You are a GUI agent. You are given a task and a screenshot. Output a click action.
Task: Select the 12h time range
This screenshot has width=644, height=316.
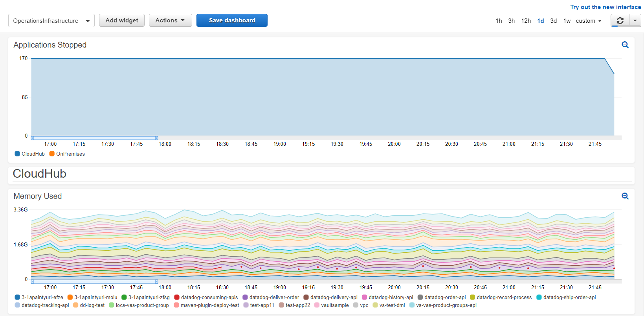(x=526, y=21)
